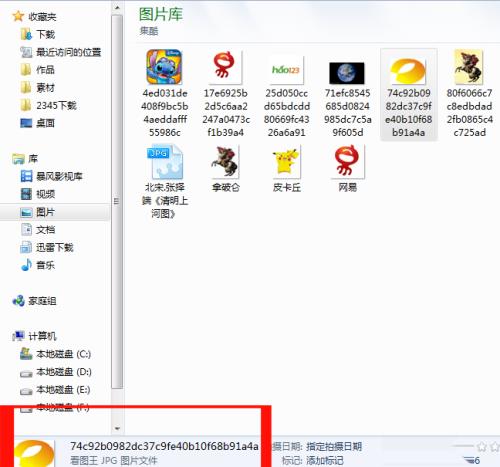
Task: Click the 看图王 JPG 图片文件 type text
Action: [114, 461]
